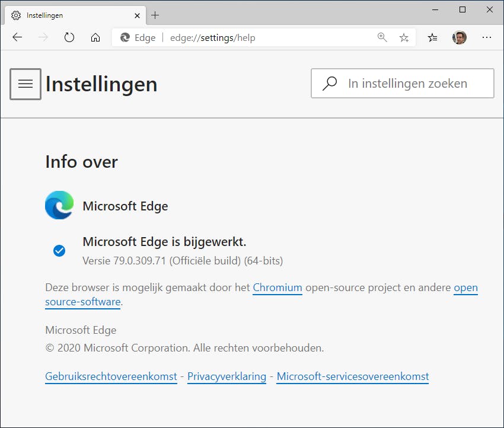Go to the home page icon
504x428 pixels.
pos(95,37)
